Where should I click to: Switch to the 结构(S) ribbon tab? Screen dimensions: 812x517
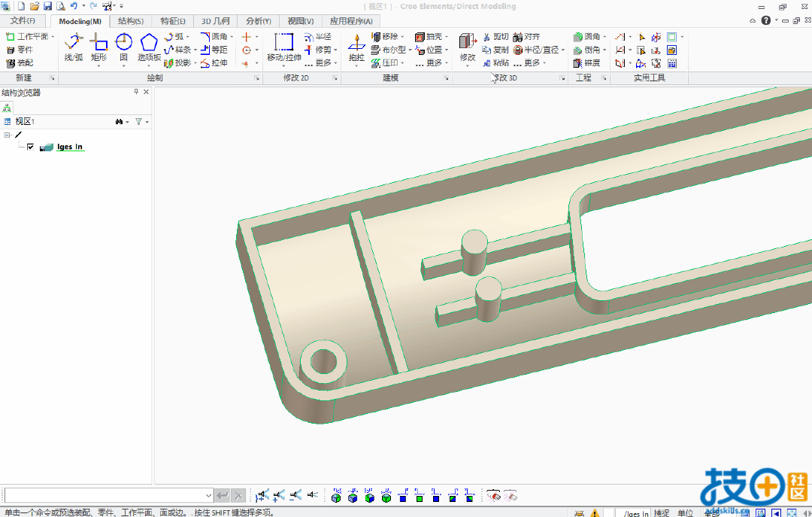tap(131, 21)
